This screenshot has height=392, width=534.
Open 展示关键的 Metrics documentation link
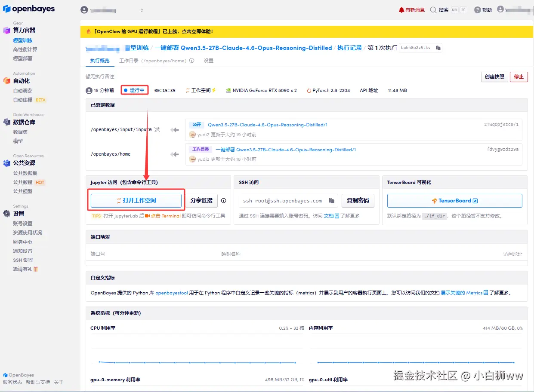pyautogui.click(x=464, y=293)
